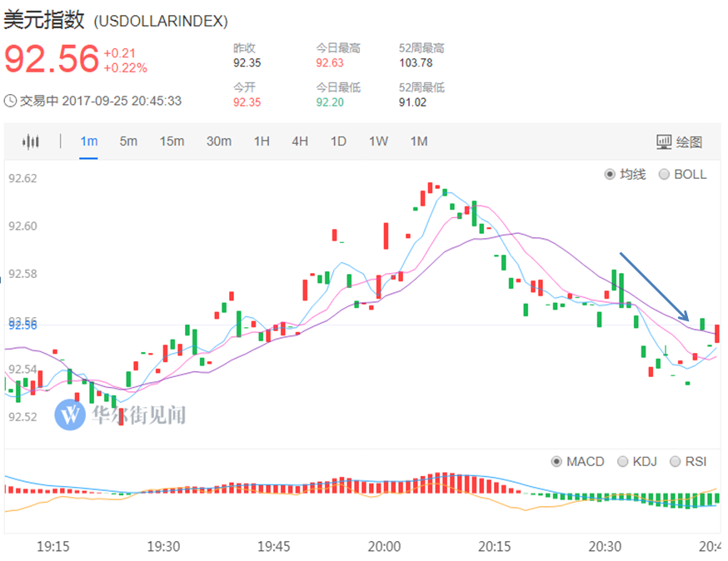The height and width of the screenshot is (561, 728).
Task: Open the 1D daily chart tab
Action: (338, 141)
